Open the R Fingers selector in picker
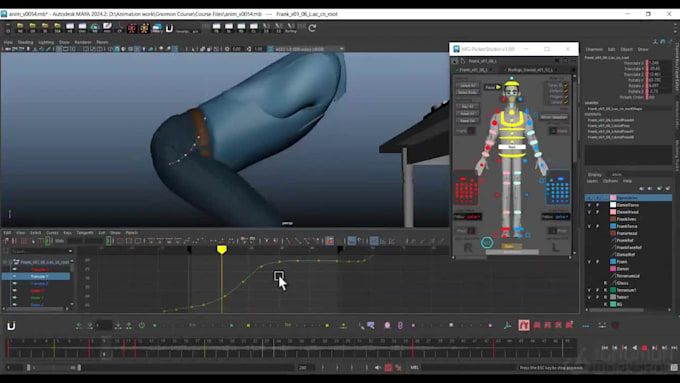680x383 pixels. point(471,131)
